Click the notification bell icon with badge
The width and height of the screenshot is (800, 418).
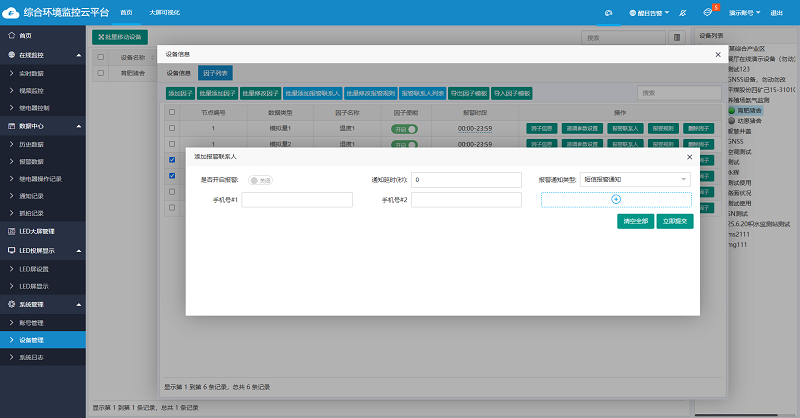point(709,12)
